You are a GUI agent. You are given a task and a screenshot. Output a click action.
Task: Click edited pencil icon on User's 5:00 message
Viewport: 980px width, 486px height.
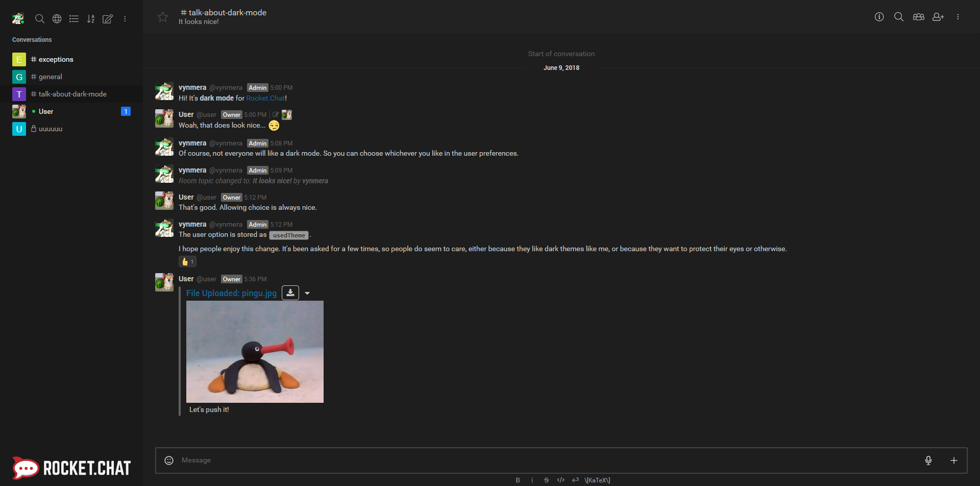(276, 114)
